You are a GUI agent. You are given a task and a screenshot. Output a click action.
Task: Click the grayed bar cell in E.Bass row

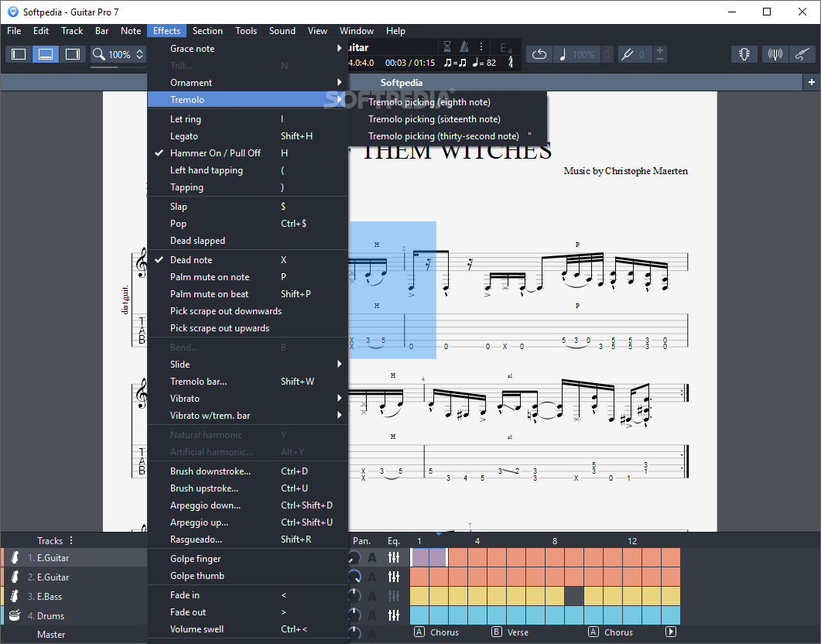[574, 596]
